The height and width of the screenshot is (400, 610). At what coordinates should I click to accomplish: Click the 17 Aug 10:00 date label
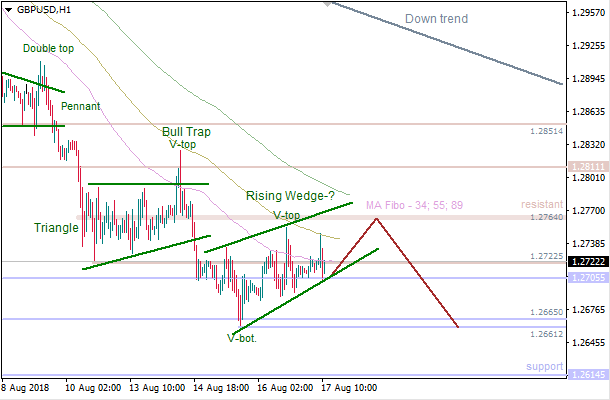tap(347, 388)
